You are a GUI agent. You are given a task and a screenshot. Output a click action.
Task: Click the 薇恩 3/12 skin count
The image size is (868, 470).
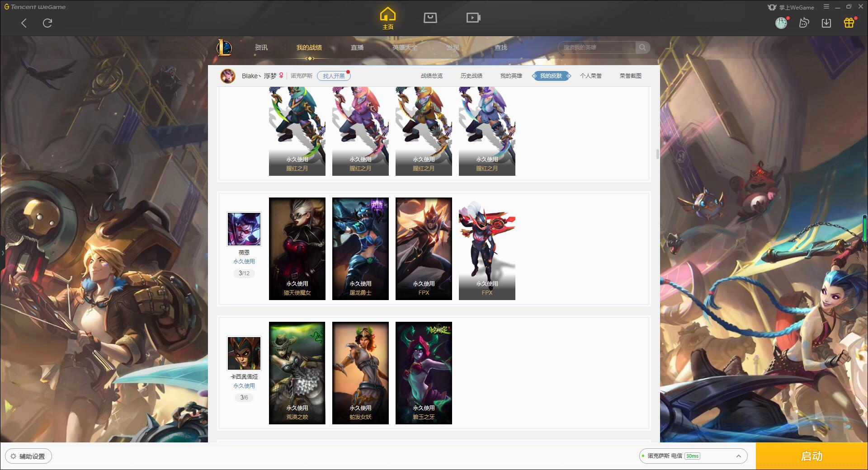coord(244,273)
